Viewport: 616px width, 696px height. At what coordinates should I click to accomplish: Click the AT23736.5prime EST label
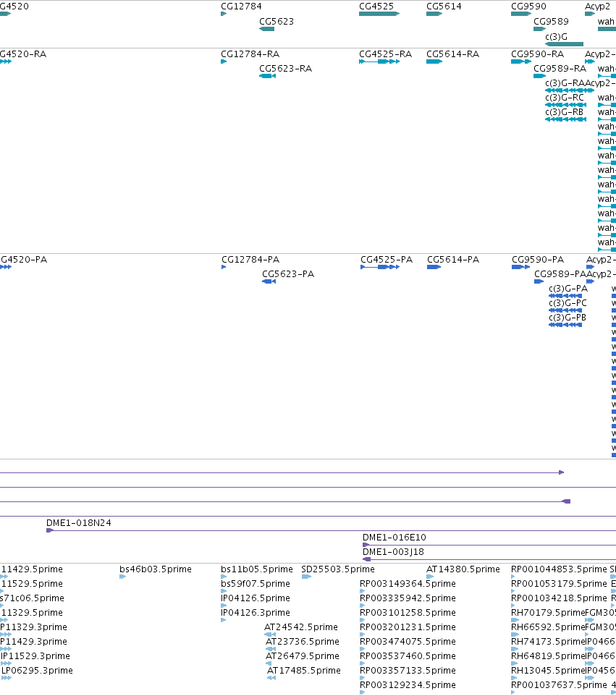(x=302, y=642)
